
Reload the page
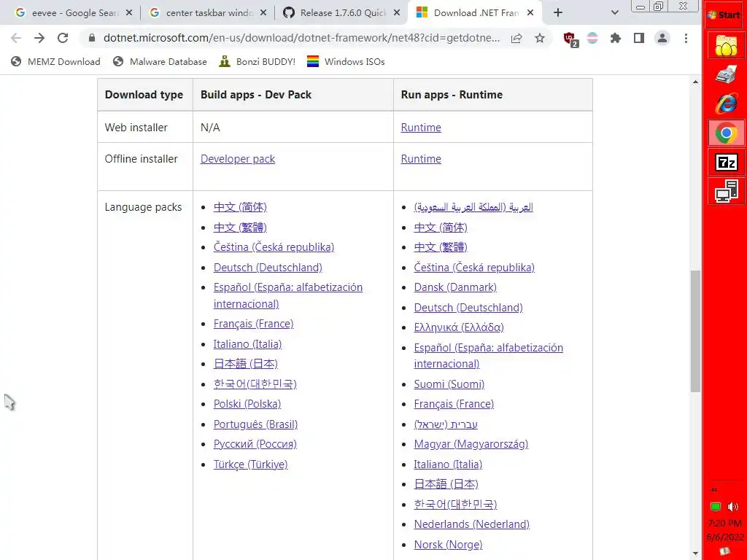click(x=63, y=39)
